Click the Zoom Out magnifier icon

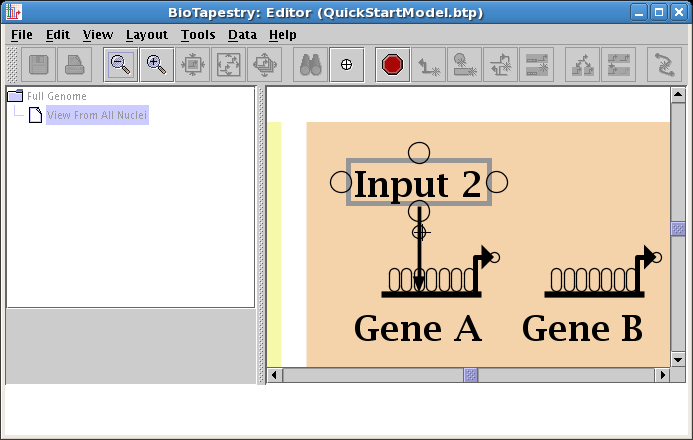coord(121,64)
